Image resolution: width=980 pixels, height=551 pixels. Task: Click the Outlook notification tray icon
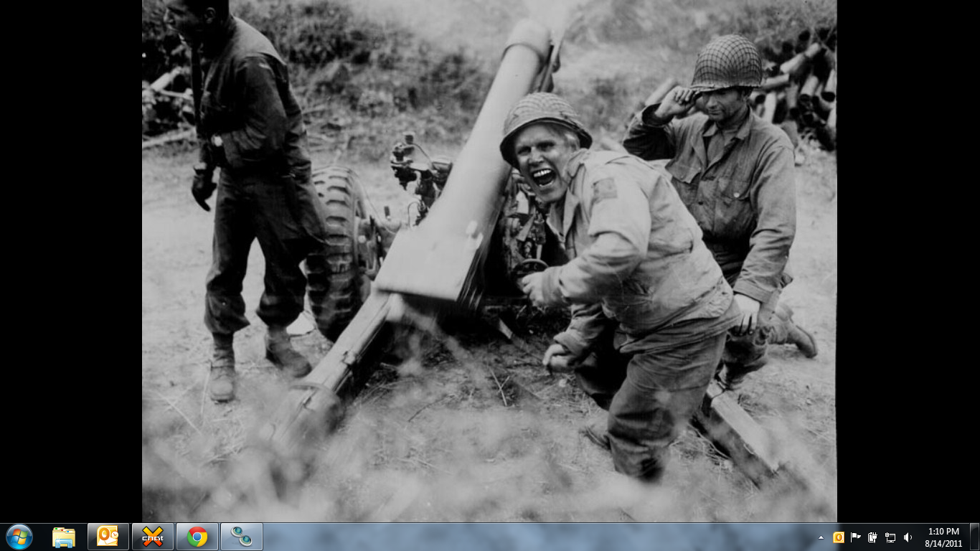click(x=838, y=537)
